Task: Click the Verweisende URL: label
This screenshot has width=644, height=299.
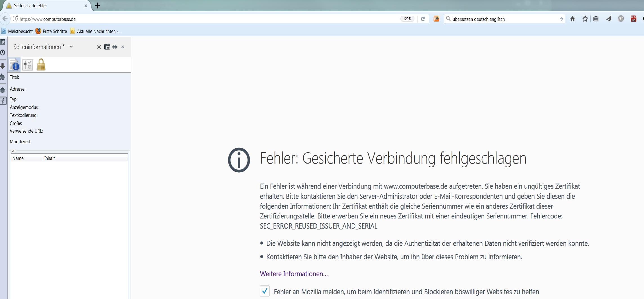Action: 26,131
